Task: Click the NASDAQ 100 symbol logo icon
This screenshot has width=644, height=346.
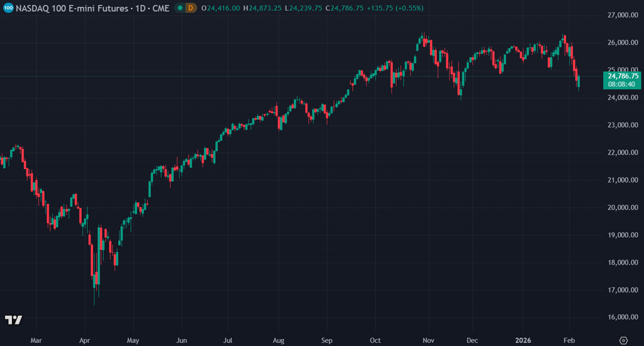Action: 8,8
